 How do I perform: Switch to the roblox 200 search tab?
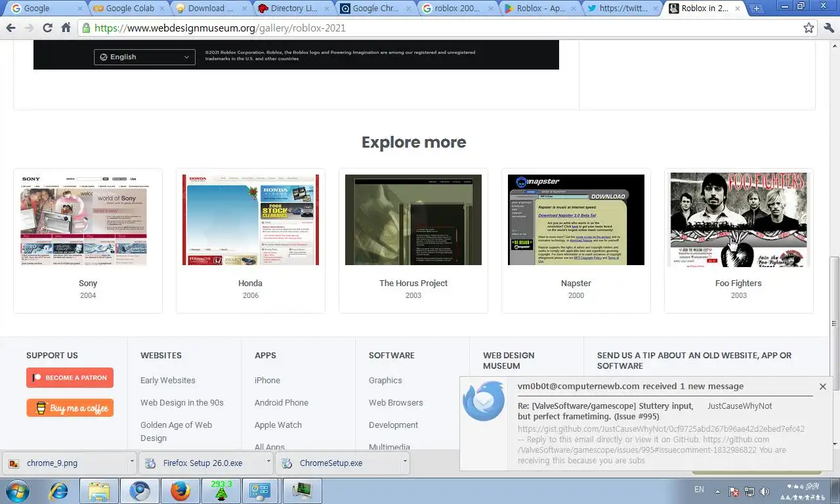click(x=458, y=9)
